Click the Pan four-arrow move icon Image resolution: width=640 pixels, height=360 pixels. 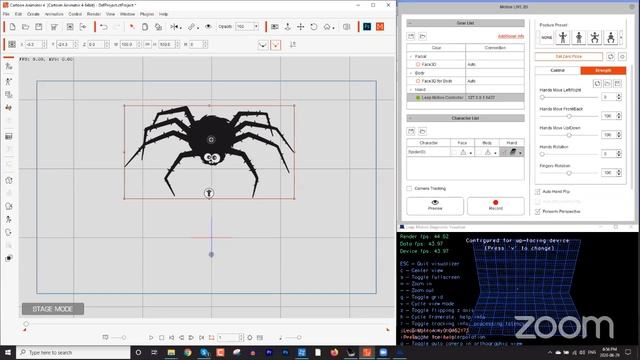pyautogui.click(x=301, y=27)
